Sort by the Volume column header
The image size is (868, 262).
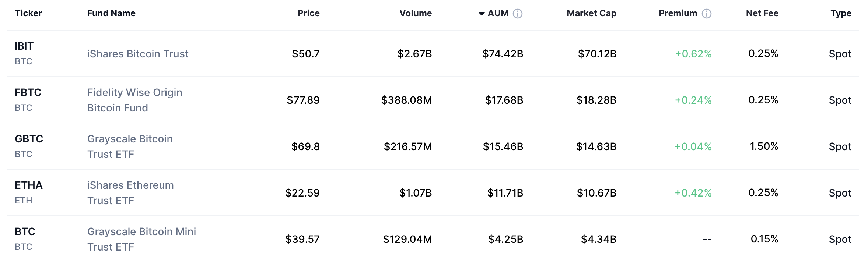pyautogui.click(x=416, y=13)
